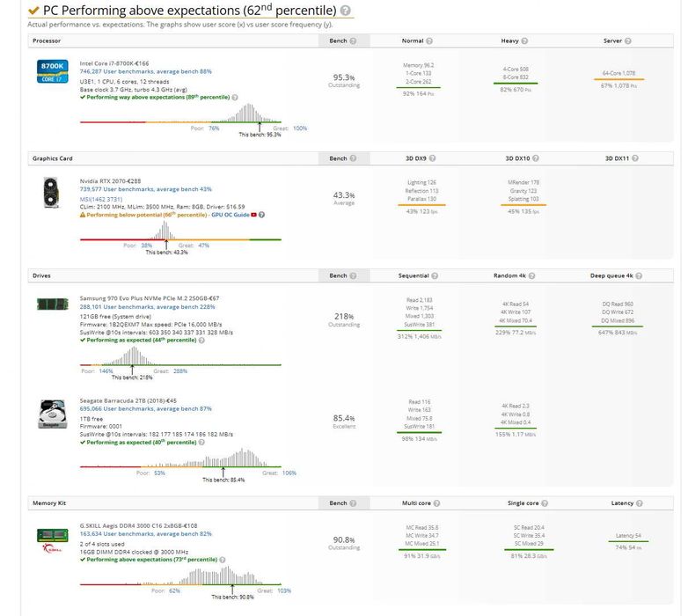
Task: Click help icon next to Sequential header
Action: (435, 276)
